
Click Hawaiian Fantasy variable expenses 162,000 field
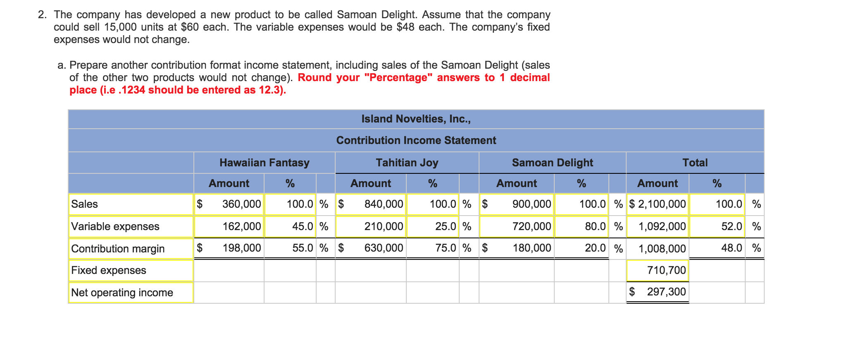point(229,226)
